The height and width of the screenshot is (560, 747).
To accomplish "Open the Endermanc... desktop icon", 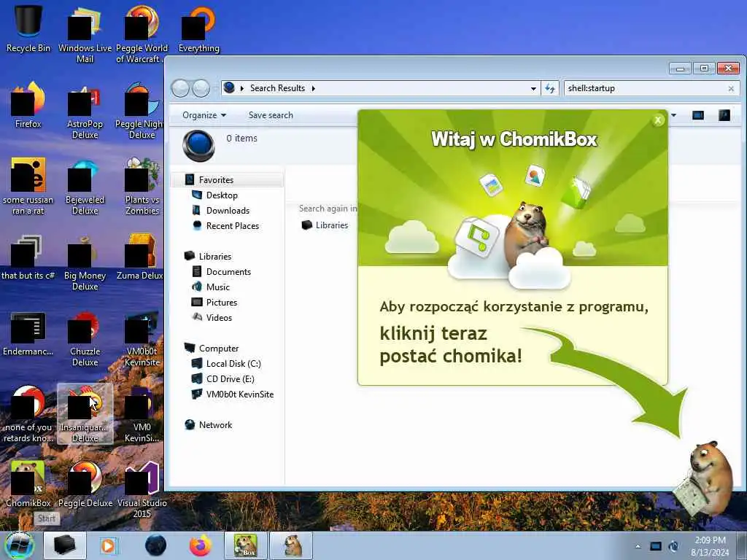I will pyautogui.click(x=28, y=333).
